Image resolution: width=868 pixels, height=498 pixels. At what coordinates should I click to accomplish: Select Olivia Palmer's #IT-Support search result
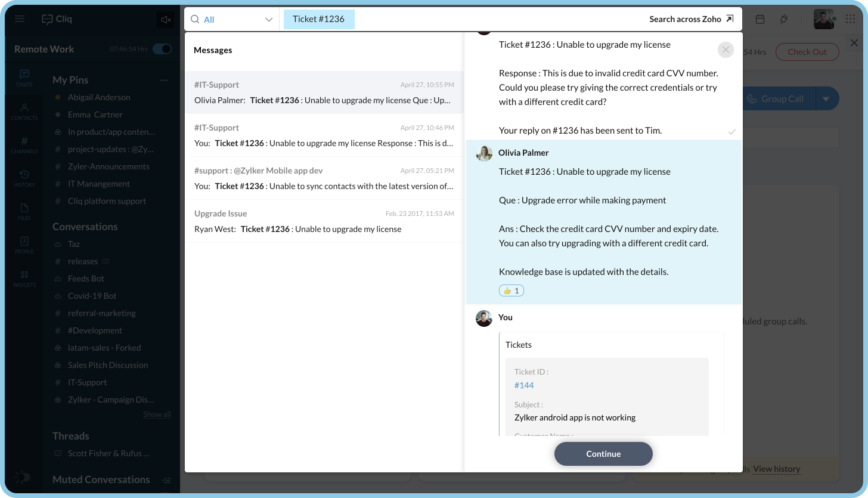pos(324,92)
